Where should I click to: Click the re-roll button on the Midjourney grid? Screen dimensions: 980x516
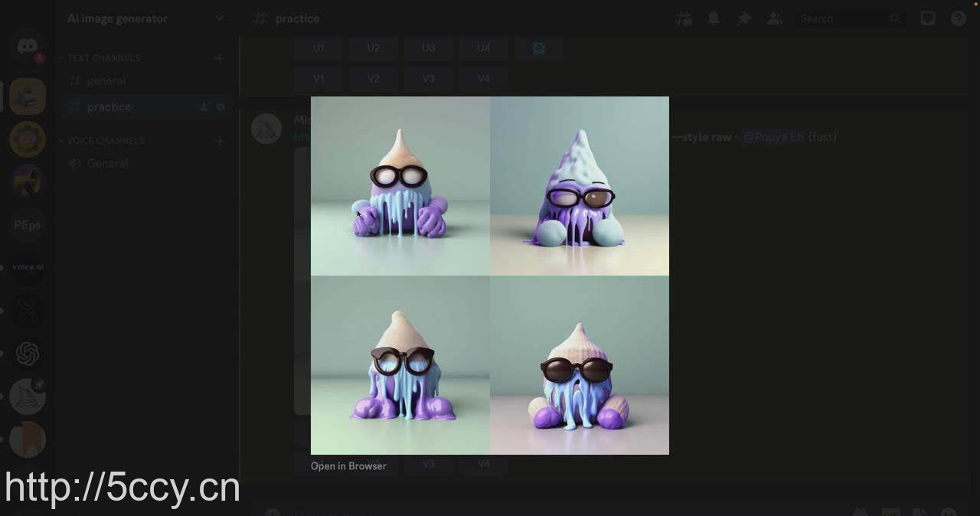pos(538,47)
